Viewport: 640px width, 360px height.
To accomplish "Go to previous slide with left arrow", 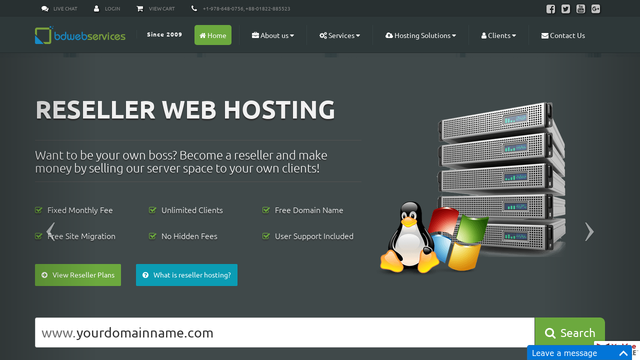I will tap(51, 231).
